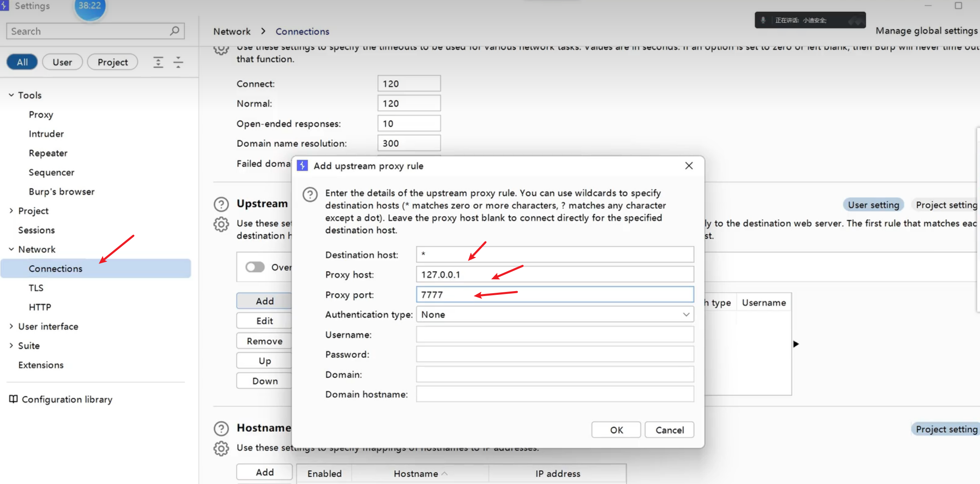Image resolution: width=980 pixels, height=484 pixels.
Task: Cancel the upstream proxy rule dialog
Action: [x=669, y=430]
